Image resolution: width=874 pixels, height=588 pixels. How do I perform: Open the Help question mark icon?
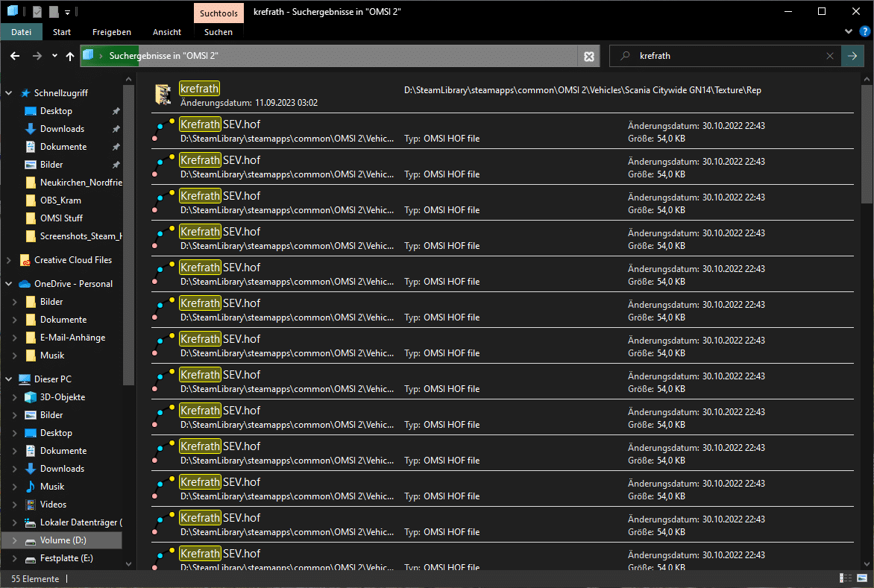864,31
